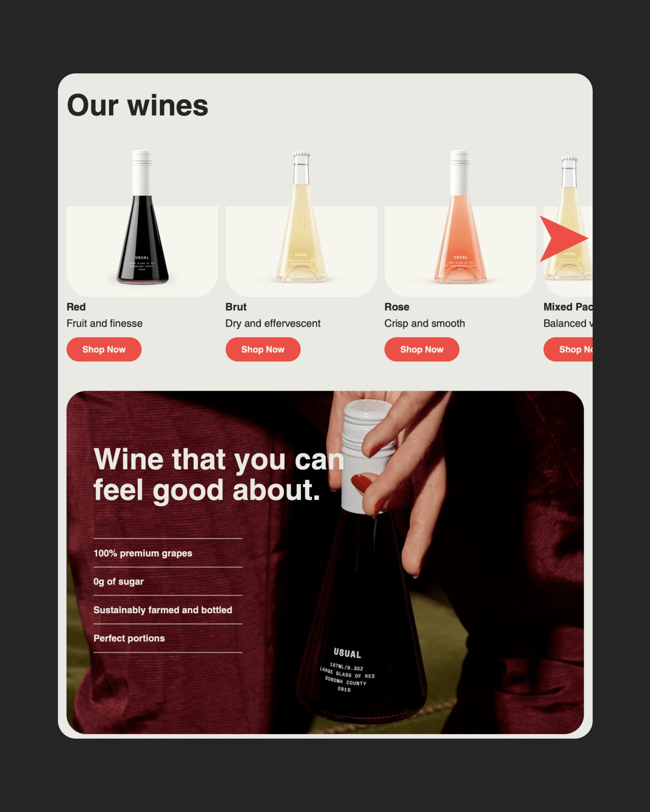Open the Mixed Pack product title
This screenshot has height=812, width=650.
(x=568, y=307)
